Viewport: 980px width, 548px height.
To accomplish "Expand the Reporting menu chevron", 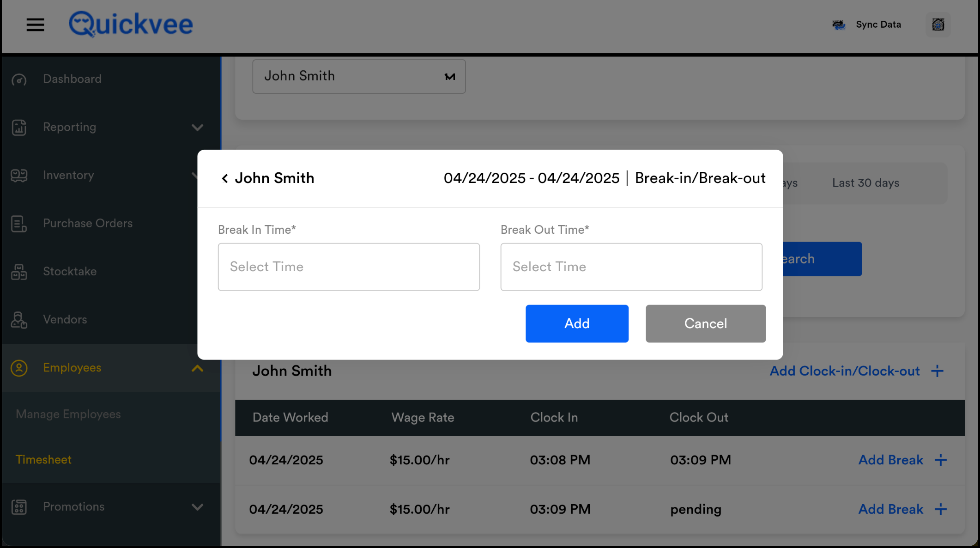I will 197,128.
